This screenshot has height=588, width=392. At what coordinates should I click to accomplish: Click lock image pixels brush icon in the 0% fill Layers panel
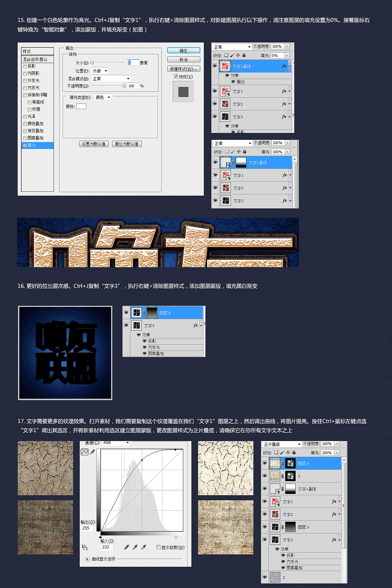(x=232, y=55)
